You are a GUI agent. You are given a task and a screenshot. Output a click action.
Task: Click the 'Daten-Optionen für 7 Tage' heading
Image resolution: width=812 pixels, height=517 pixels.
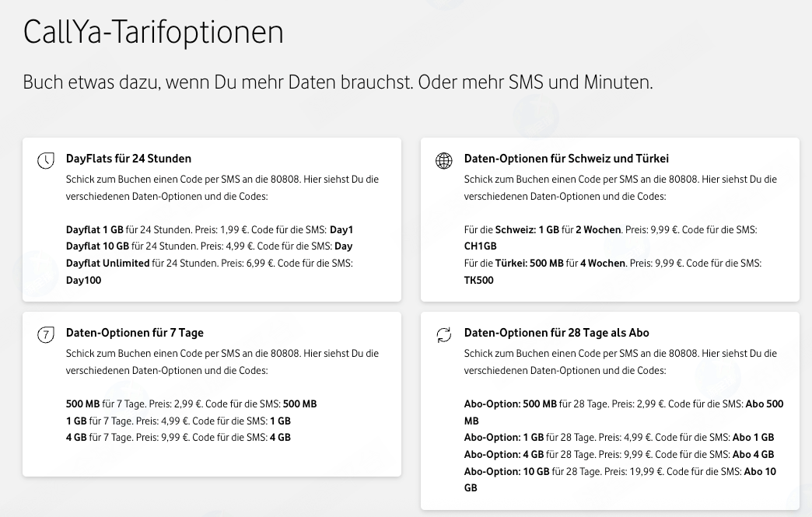coord(135,333)
